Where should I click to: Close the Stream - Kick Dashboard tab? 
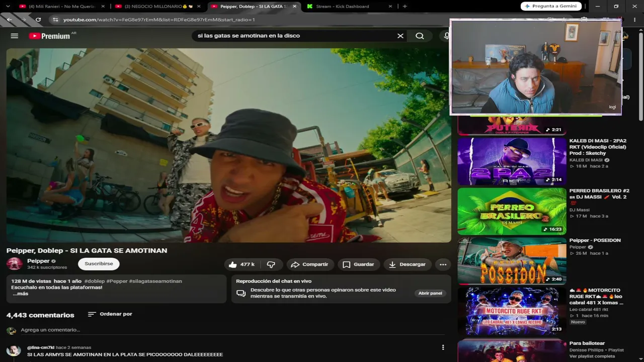pyautogui.click(x=390, y=7)
